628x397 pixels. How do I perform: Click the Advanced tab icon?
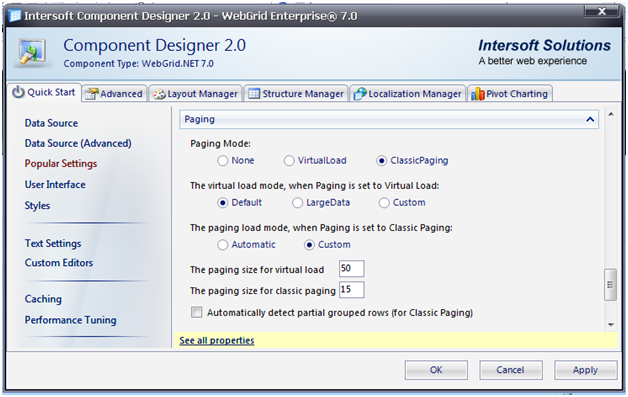pos(92,94)
